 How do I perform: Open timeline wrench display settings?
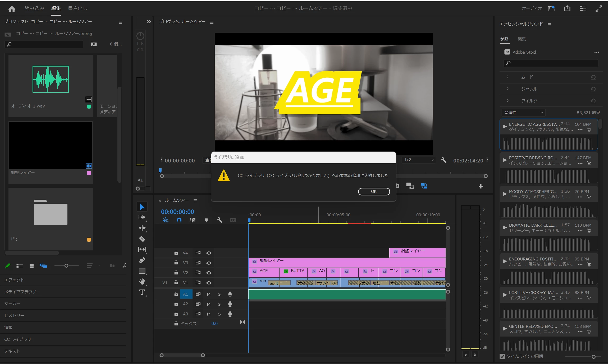[x=220, y=220]
